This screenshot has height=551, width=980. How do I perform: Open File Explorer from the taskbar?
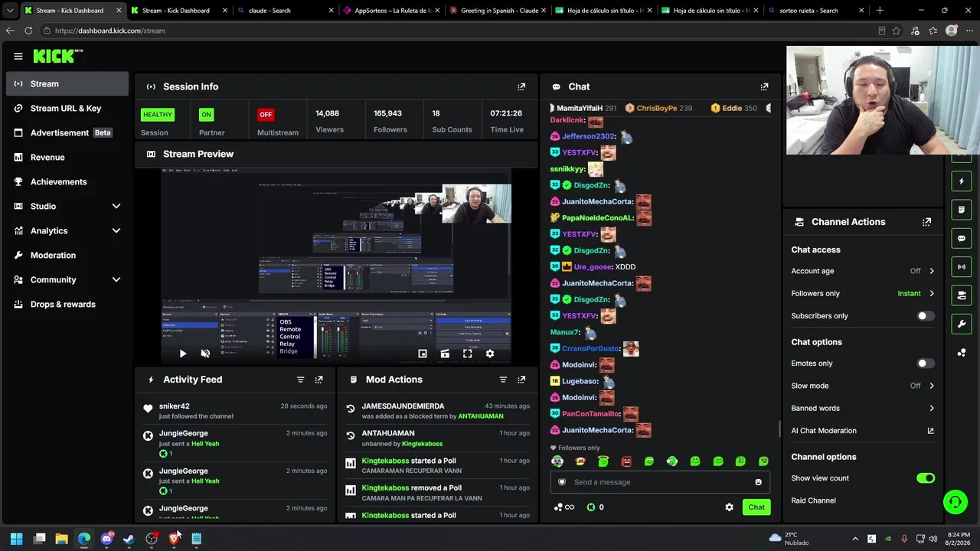(x=62, y=539)
